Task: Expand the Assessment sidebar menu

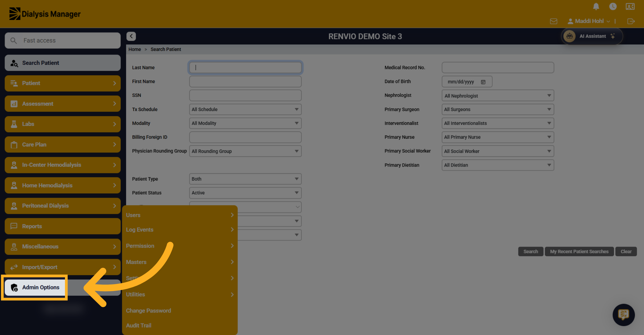Action: point(63,104)
